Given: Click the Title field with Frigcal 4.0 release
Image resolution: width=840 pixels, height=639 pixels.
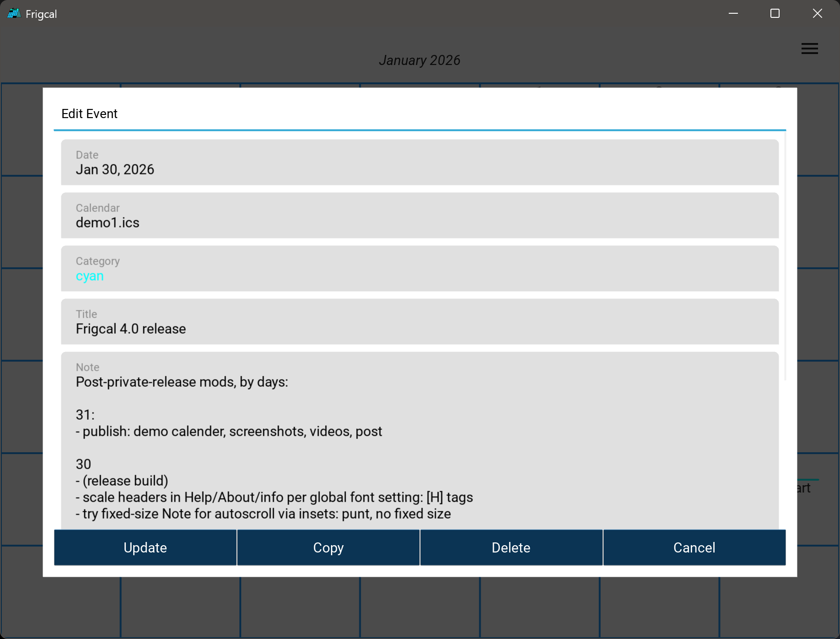Looking at the screenshot, I should (419, 322).
